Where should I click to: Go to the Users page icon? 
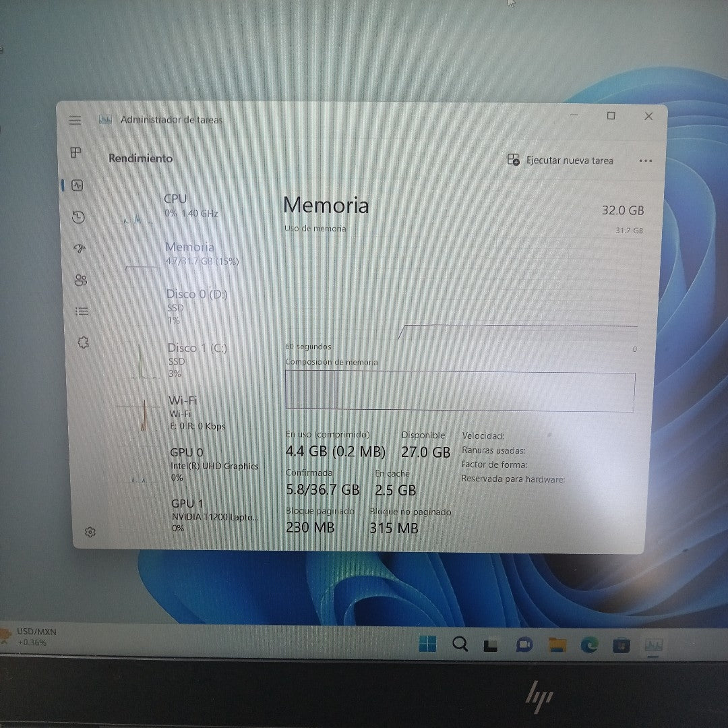pyautogui.click(x=81, y=280)
